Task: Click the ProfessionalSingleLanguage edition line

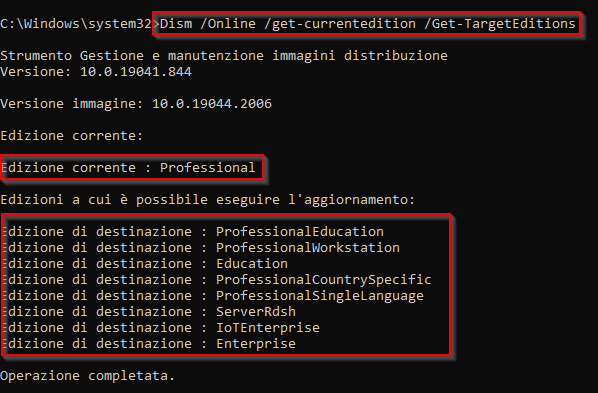Action: point(212,296)
